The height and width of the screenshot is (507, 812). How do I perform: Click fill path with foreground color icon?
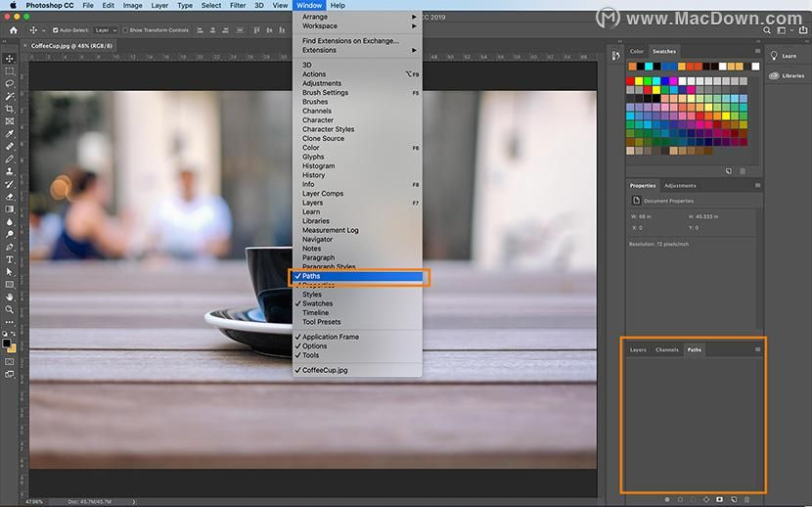pyautogui.click(x=667, y=499)
